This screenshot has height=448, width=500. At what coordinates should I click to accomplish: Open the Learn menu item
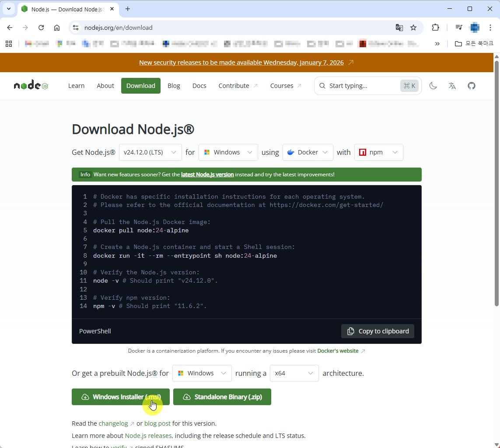[76, 86]
